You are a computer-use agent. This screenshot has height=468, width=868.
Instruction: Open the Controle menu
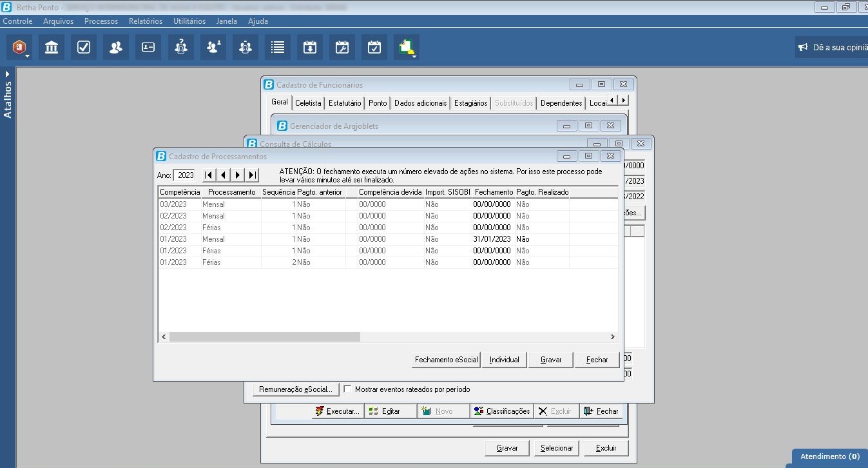pos(17,21)
